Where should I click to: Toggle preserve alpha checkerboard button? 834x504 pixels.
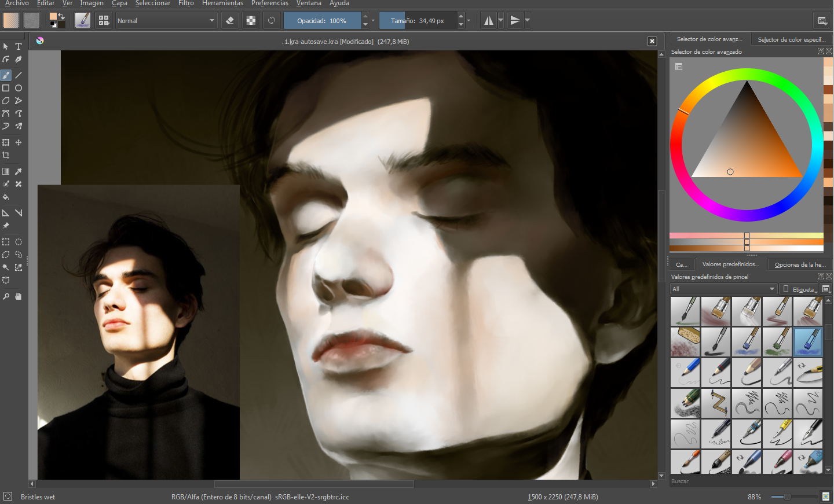251,20
